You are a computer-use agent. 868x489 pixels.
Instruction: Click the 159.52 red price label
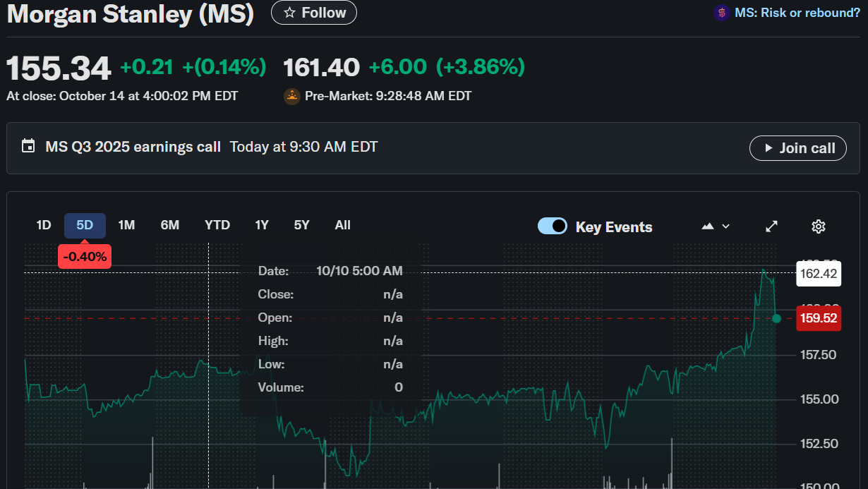819,318
